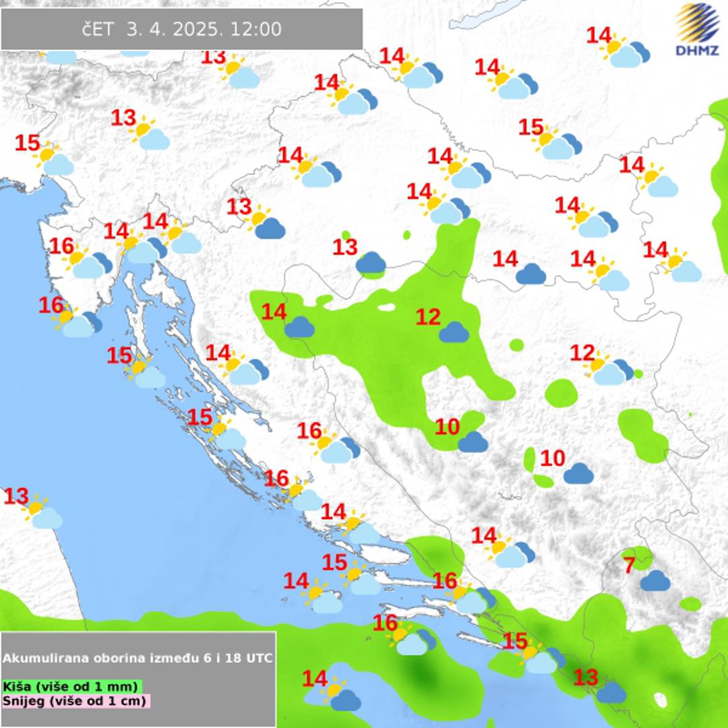Click the Akumulirana oborina legend title
This screenshot has width=728, height=728.
pos(138,658)
